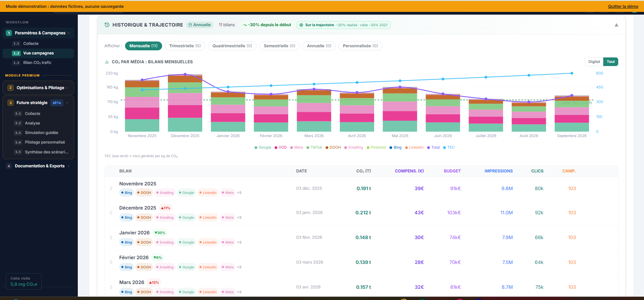The height and width of the screenshot is (300, 644).
Task: Select the Trimestrielle (0) period tab
Action: coord(185,46)
